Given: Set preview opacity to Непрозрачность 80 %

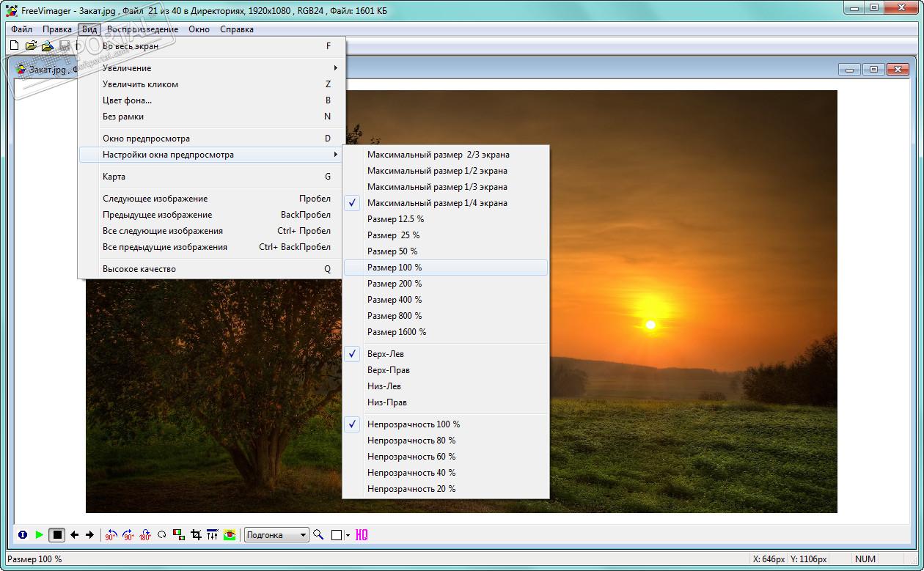Looking at the screenshot, I should (x=446, y=441).
